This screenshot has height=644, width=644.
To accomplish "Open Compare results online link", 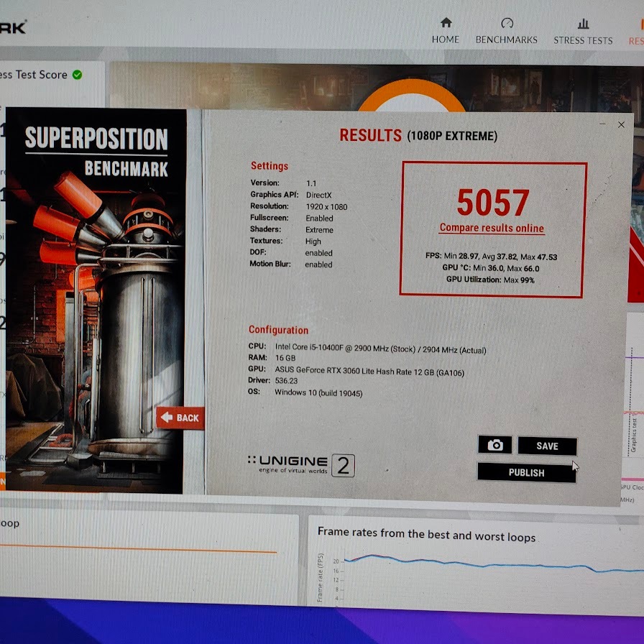I will coord(492,228).
